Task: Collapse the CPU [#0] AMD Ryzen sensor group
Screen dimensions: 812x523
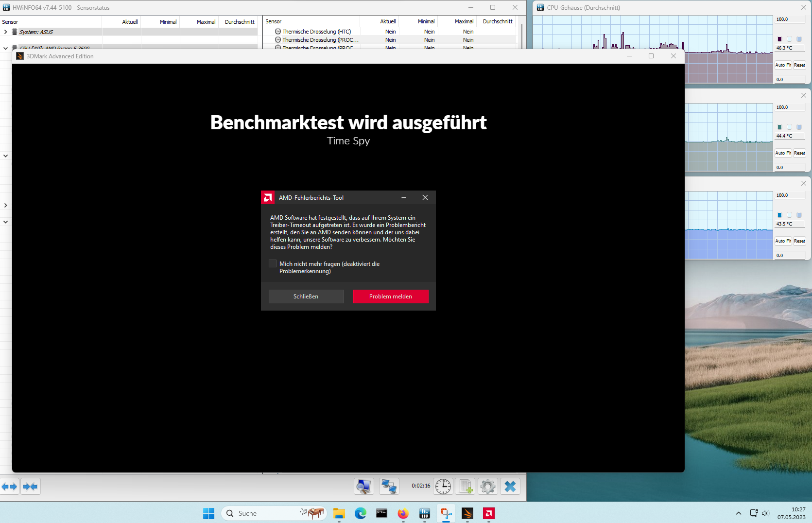Action: tap(5, 48)
